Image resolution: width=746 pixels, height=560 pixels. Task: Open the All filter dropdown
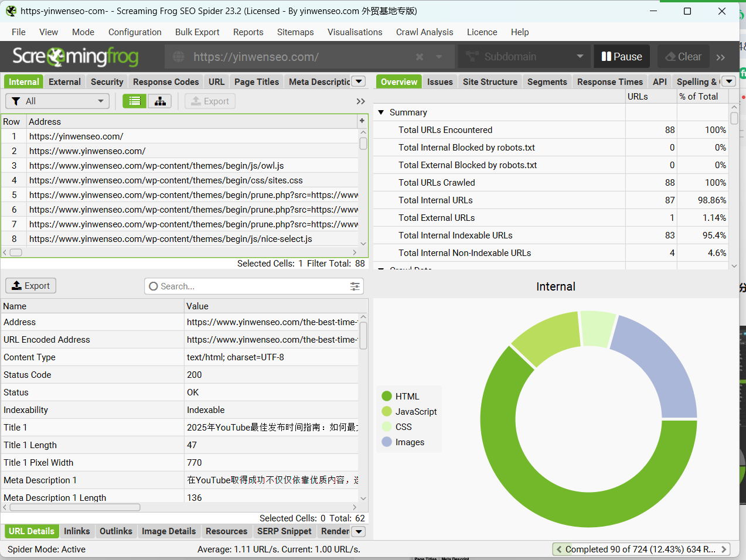click(x=57, y=101)
